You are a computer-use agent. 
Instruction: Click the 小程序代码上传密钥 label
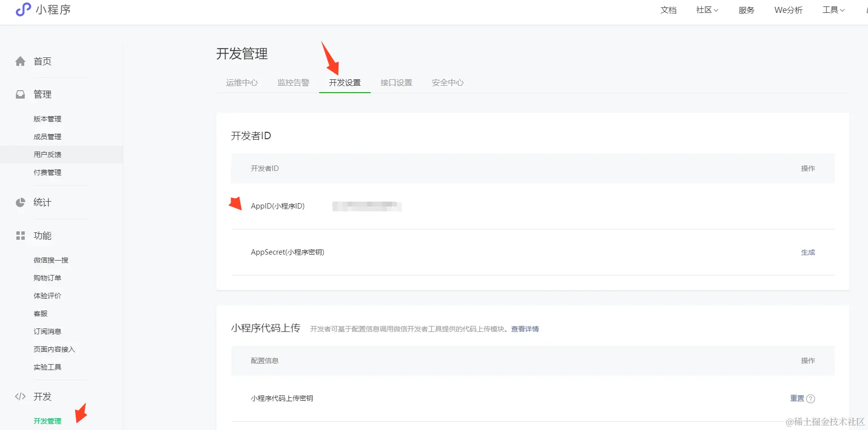pyautogui.click(x=282, y=398)
